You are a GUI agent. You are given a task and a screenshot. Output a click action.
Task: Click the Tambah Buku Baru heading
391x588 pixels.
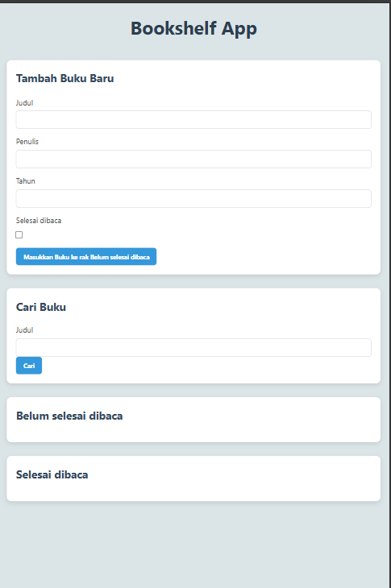click(x=65, y=78)
